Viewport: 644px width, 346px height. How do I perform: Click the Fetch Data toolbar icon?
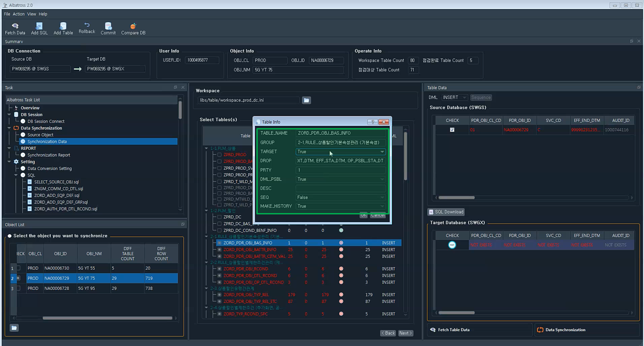[15, 26]
